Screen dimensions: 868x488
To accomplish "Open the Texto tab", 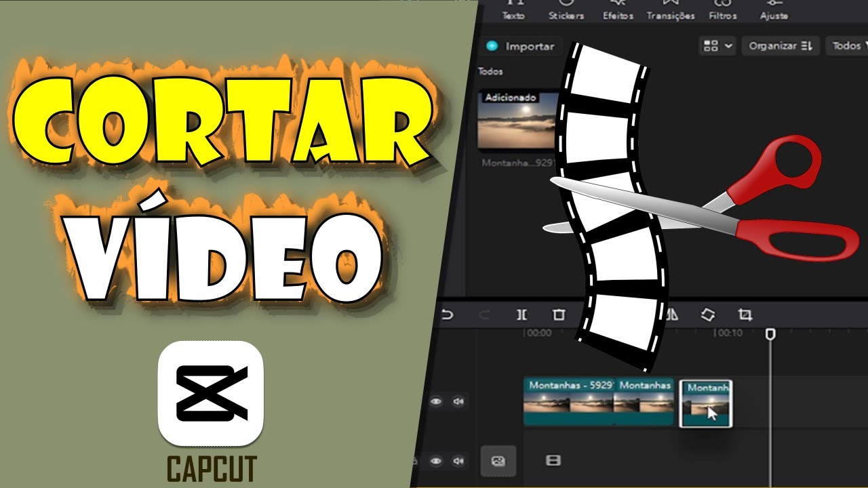I will tap(513, 10).
